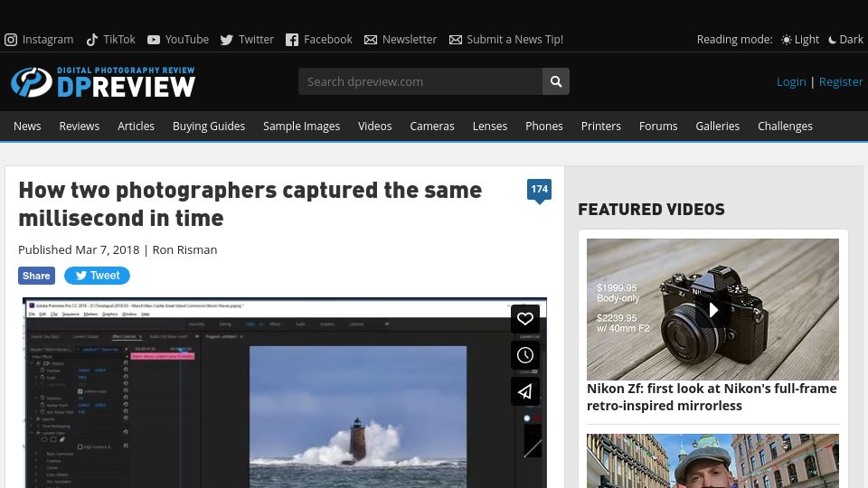Open the Galleries menu
The height and width of the screenshot is (488, 868).
tap(717, 127)
